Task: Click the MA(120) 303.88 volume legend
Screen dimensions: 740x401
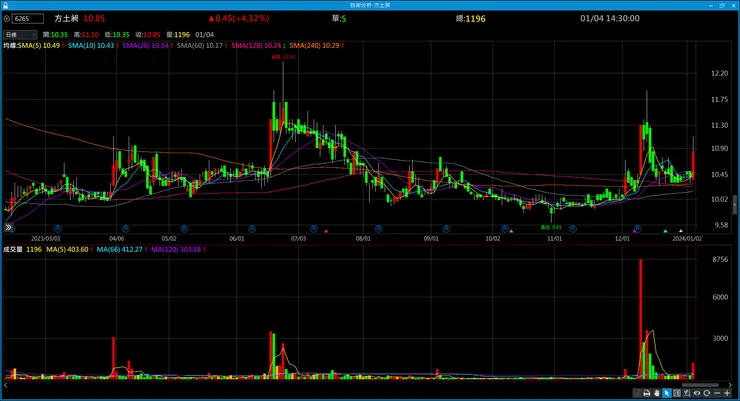Action: click(x=178, y=250)
